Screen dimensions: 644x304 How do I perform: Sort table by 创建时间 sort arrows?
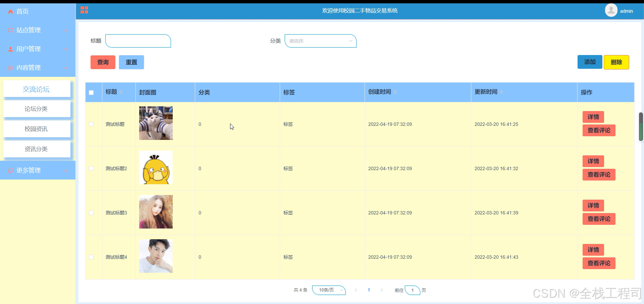395,92
